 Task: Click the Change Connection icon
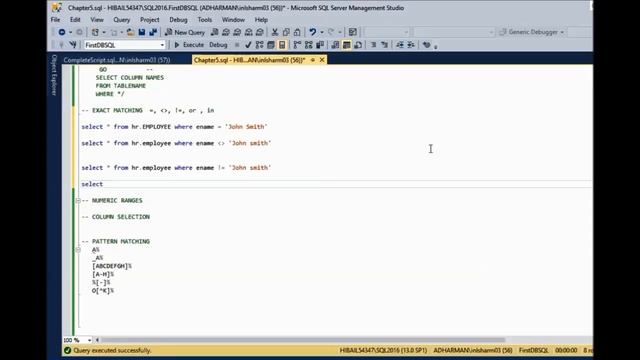(x=73, y=45)
